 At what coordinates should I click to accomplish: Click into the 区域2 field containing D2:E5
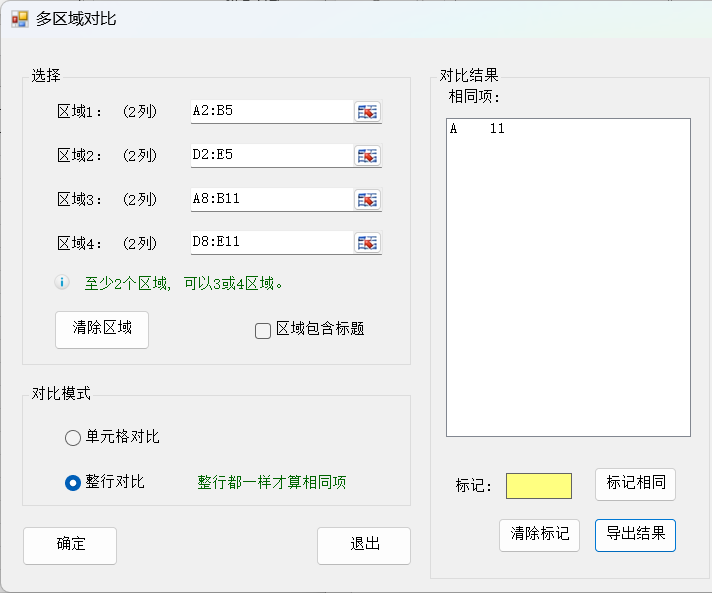tap(272, 155)
